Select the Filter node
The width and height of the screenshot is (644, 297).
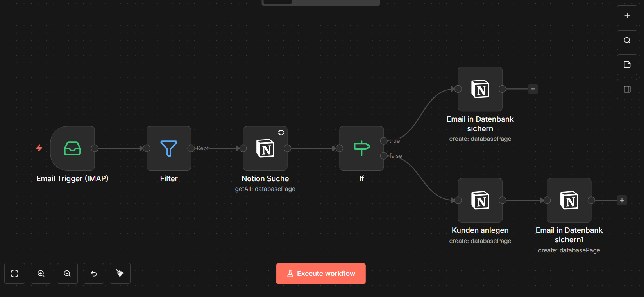pyautogui.click(x=169, y=148)
